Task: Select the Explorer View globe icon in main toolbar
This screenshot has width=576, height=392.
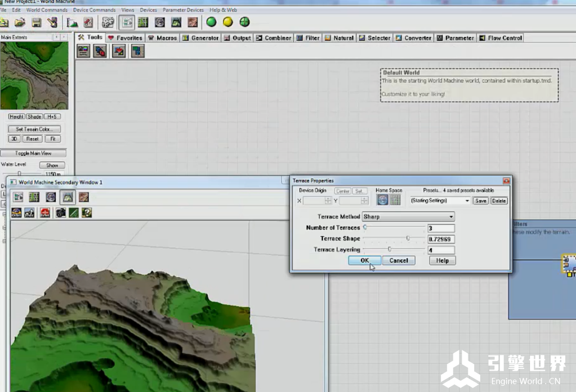Action: pos(160,22)
